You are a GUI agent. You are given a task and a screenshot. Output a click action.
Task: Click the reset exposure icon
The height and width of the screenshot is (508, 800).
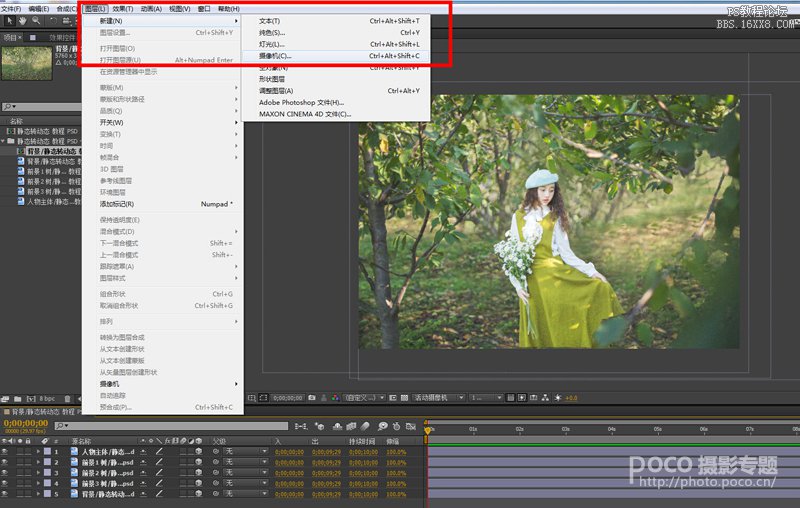pos(558,398)
